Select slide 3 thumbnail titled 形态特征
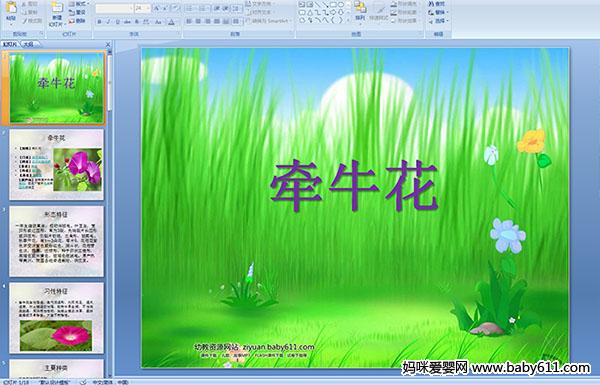Screen dimensions: 600x385 click(57, 241)
